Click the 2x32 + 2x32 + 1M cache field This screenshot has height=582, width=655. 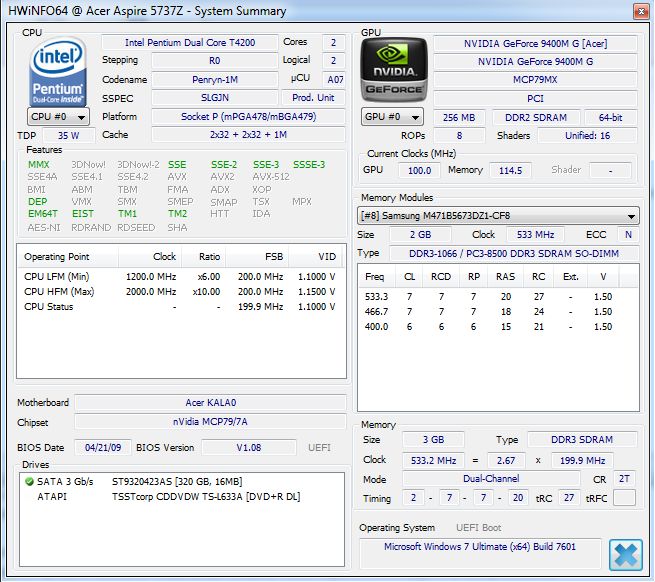[x=249, y=135]
